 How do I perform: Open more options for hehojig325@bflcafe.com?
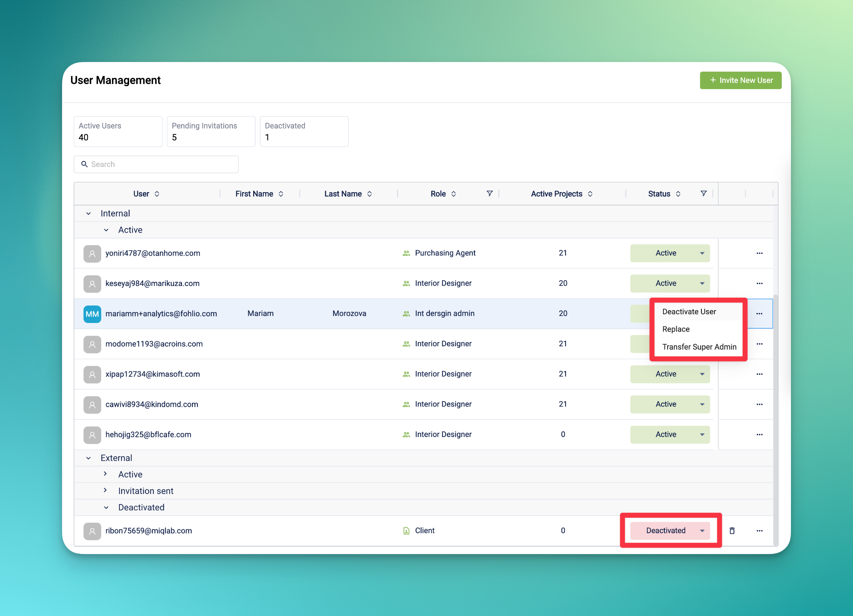point(759,435)
